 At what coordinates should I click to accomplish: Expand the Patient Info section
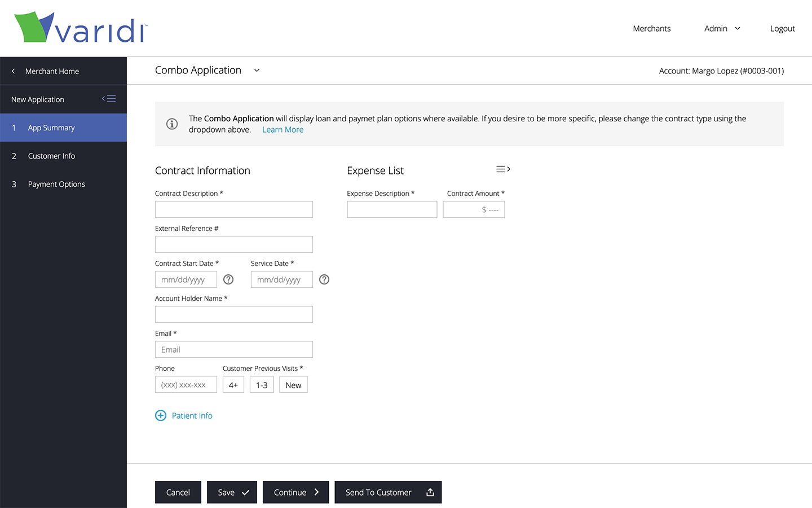click(192, 415)
